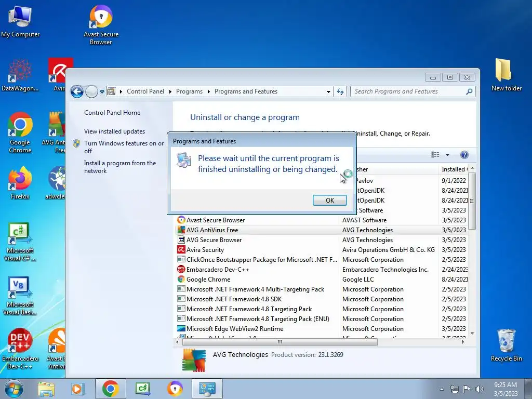Open Avast Secure Browser desktop shortcut

(x=101, y=25)
